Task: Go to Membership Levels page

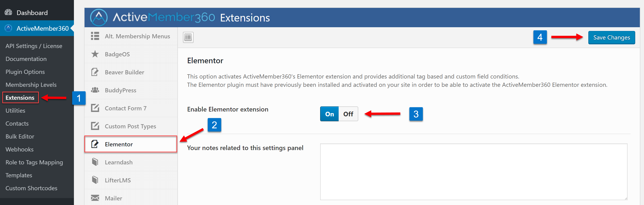Action: pyautogui.click(x=31, y=85)
